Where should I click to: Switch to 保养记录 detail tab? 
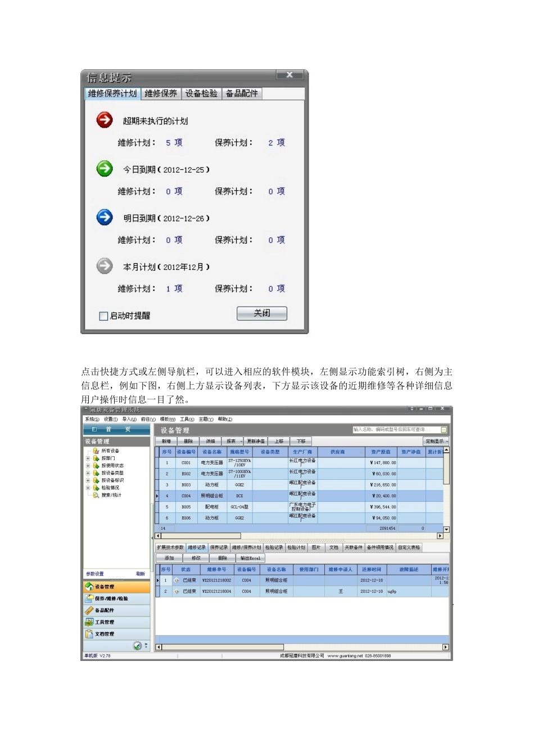(x=219, y=547)
